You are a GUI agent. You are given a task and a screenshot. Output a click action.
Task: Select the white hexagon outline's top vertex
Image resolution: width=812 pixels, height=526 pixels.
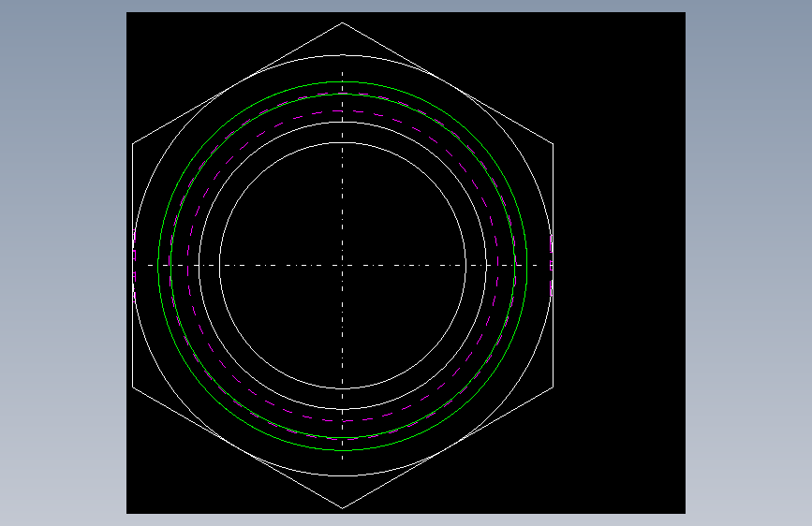342,22
